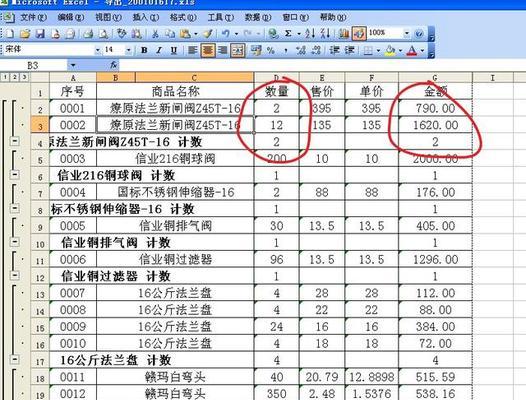526x400 pixels.
Task: Apply the fill color bucket
Action: point(390,51)
